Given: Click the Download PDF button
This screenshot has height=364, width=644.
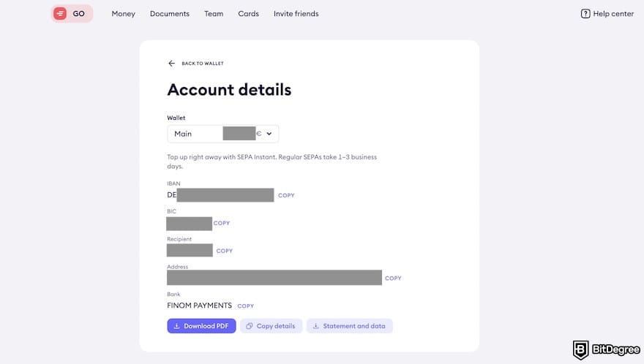Looking at the screenshot, I should tap(201, 326).
